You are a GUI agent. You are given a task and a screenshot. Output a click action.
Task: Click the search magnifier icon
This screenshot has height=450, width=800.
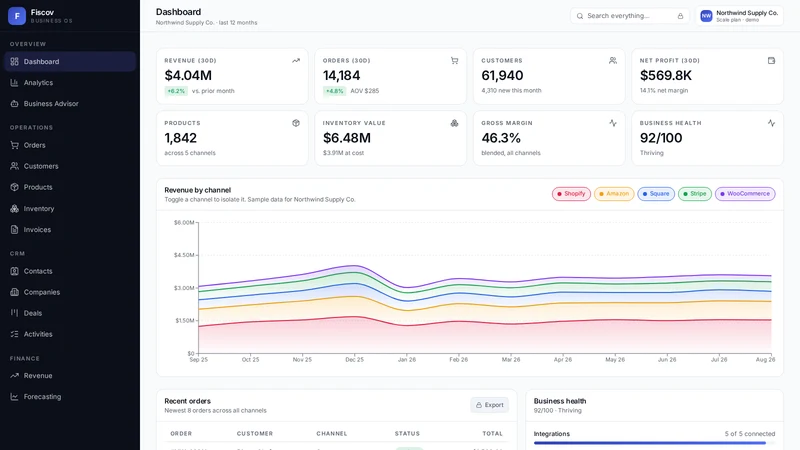pos(580,16)
